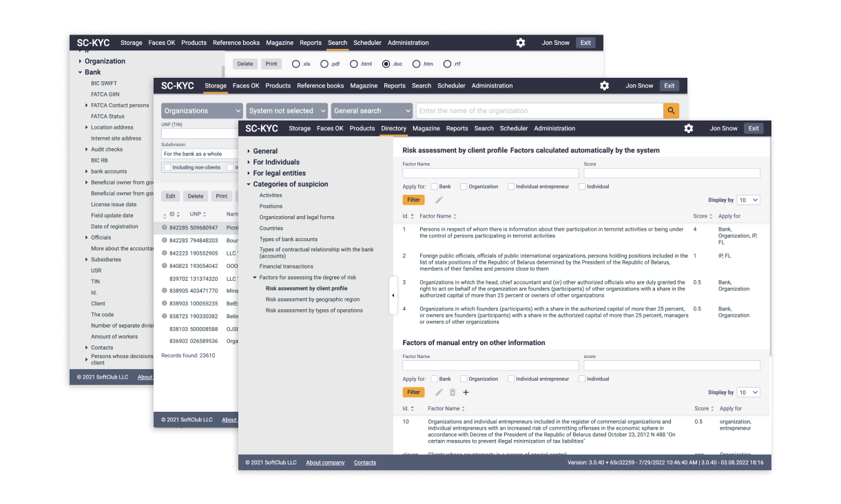The width and height of the screenshot is (841, 504).
Task: Expand the For legal entities tree node
Action: 249,174
